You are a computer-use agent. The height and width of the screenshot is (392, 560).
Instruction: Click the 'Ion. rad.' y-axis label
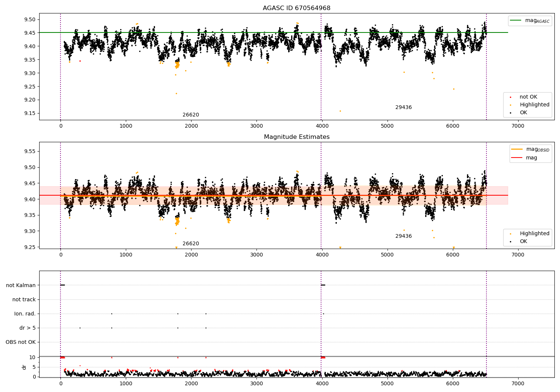tap(25, 314)
